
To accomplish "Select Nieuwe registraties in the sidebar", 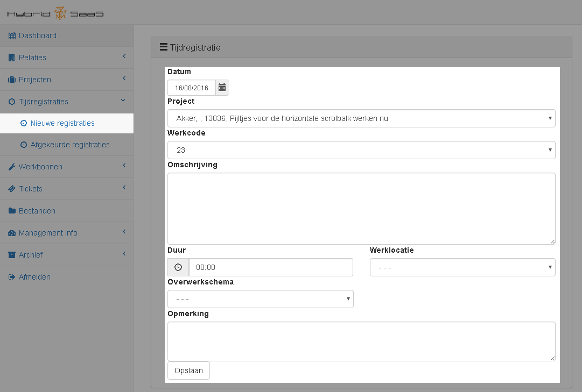I will pyautogui.click(x=62, y=123).
